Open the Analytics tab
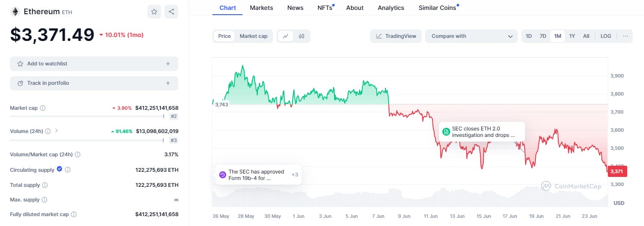Viewport: 644px width, 226px height. [391, 8]
